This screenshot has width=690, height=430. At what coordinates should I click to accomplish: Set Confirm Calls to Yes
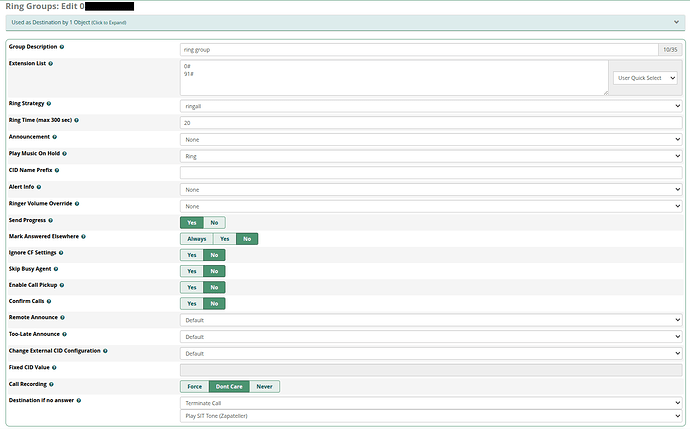click(x=192, y=304)
